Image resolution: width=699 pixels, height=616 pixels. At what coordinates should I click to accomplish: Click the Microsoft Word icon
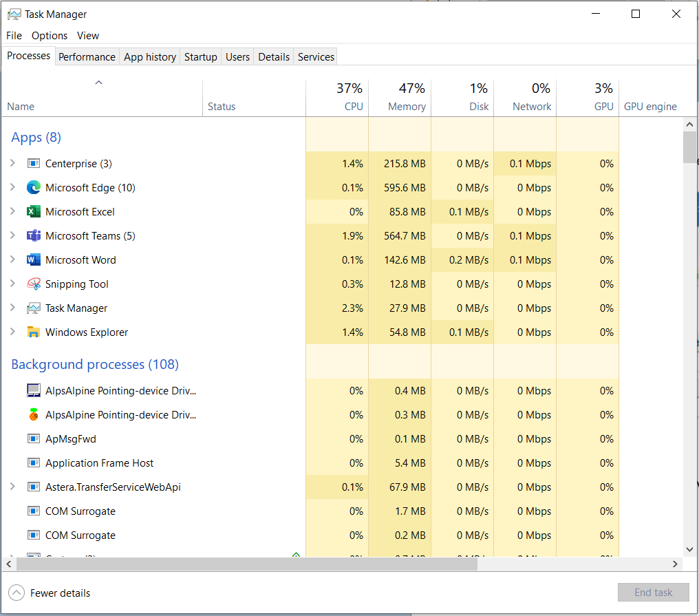(33, 259)
